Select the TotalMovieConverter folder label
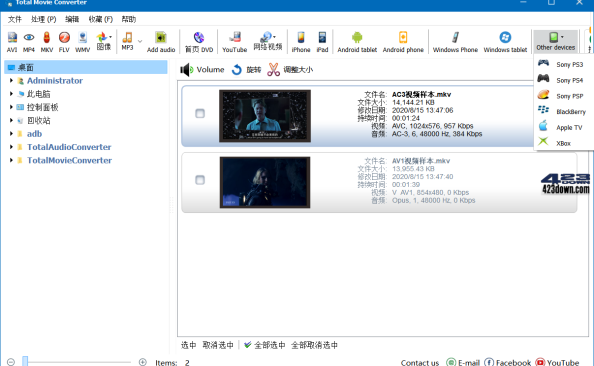The height and width of the screenshot is (366, 594). (x=69, y=160)
